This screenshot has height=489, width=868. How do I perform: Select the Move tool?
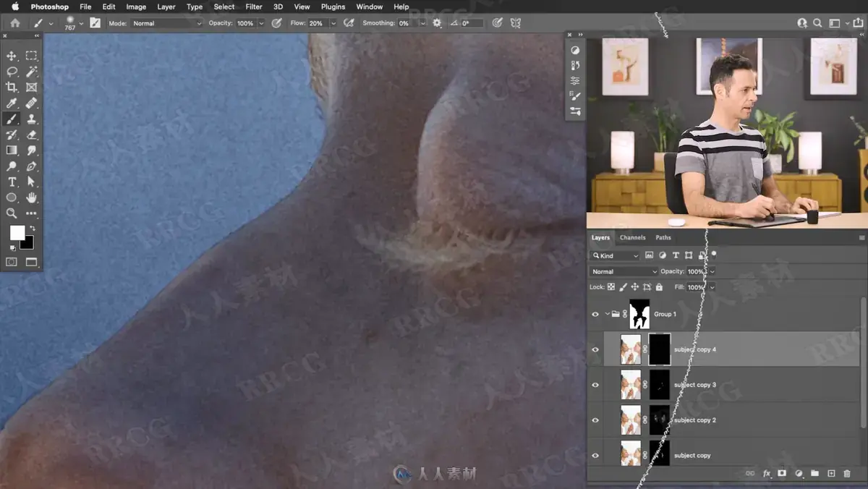click(12, 56)
